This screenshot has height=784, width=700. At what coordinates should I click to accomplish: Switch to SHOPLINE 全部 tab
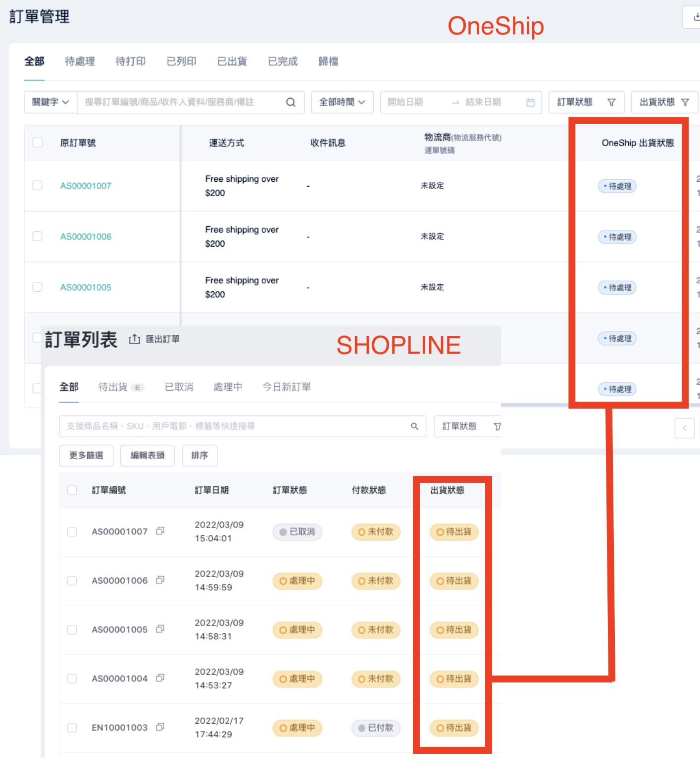pyautogui.click(x=69, y=387)
